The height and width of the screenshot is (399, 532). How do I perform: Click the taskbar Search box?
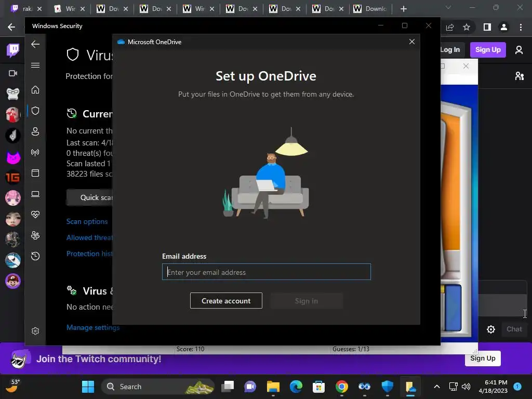click(x=158, y=387)
